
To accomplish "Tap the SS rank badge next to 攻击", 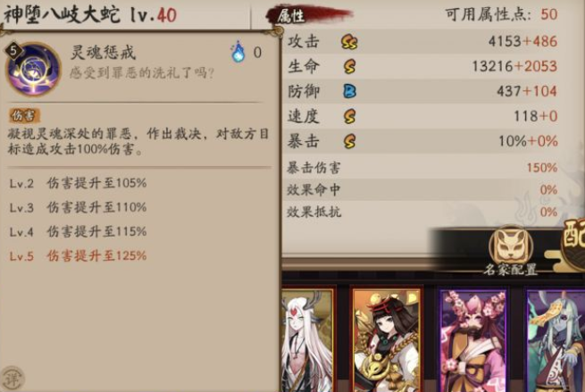I will (x=349, y=42).
